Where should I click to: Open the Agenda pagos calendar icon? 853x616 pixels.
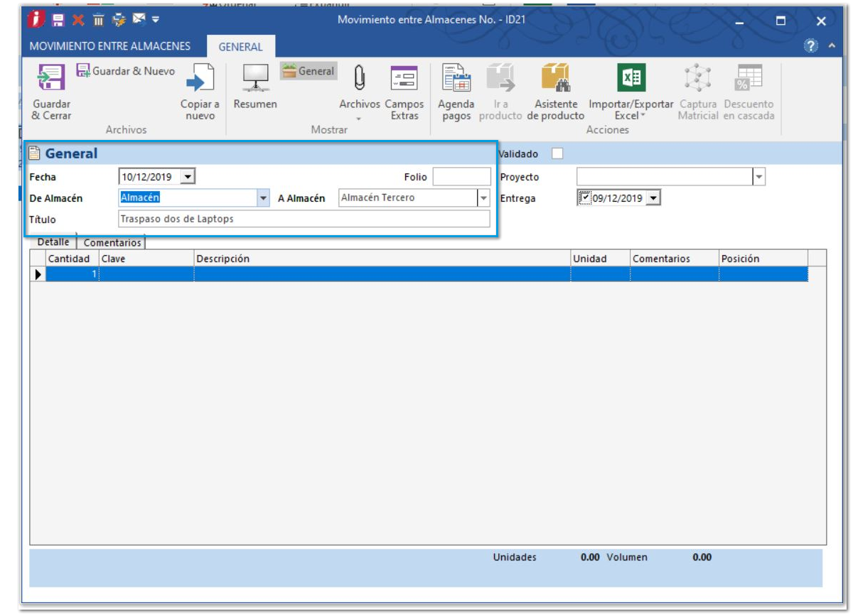(456, 77)
